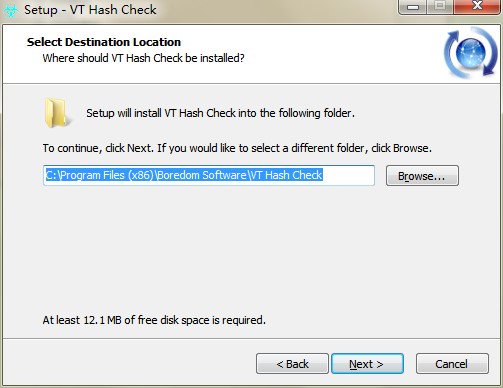Click the "Setup - VT Hash Check" title text
The width and height of the screenshot is (503, 388).
90,10
